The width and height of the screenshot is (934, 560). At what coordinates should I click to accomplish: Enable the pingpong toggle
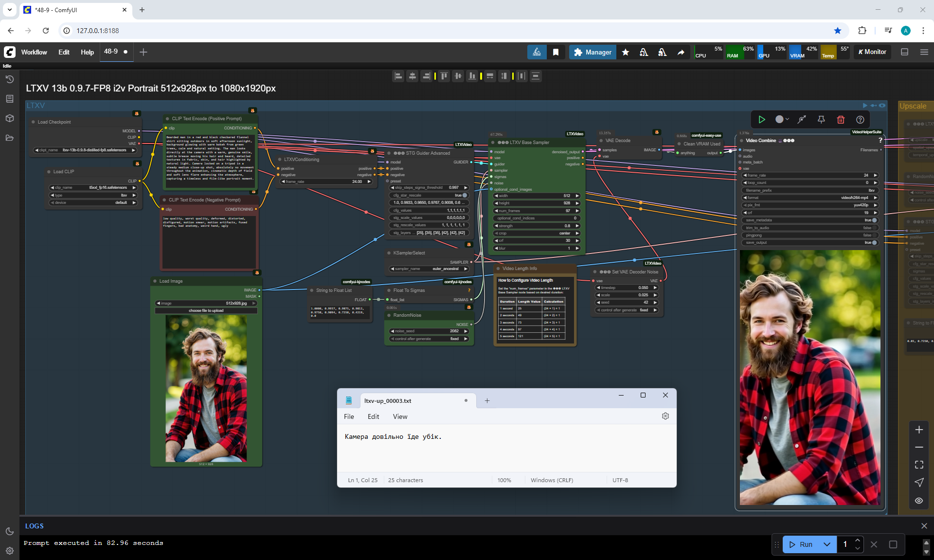pos(874,235)
